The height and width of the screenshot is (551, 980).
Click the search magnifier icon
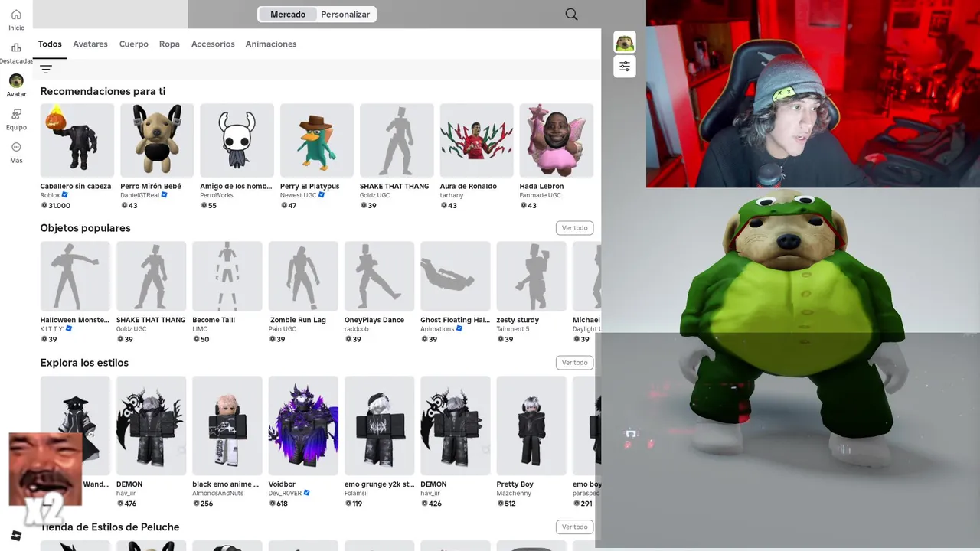571,14
